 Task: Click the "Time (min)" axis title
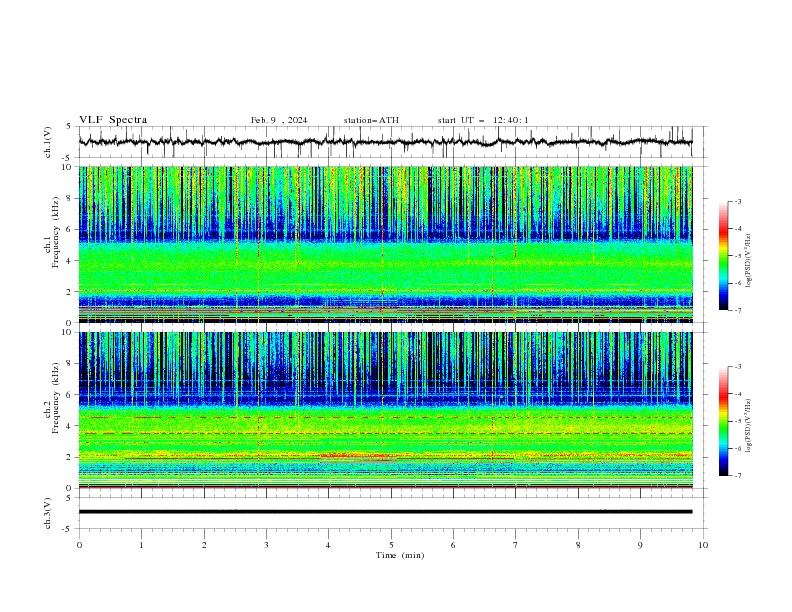400,555
